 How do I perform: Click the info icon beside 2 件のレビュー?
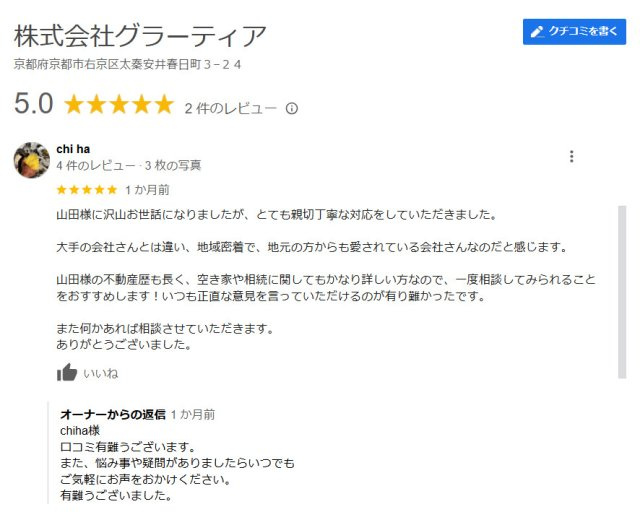coord(292,109)
